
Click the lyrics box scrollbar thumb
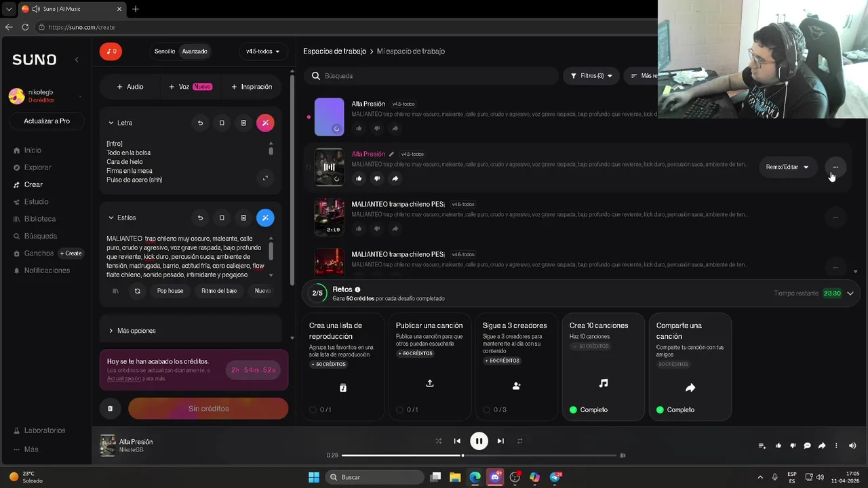tap(271, 150)
